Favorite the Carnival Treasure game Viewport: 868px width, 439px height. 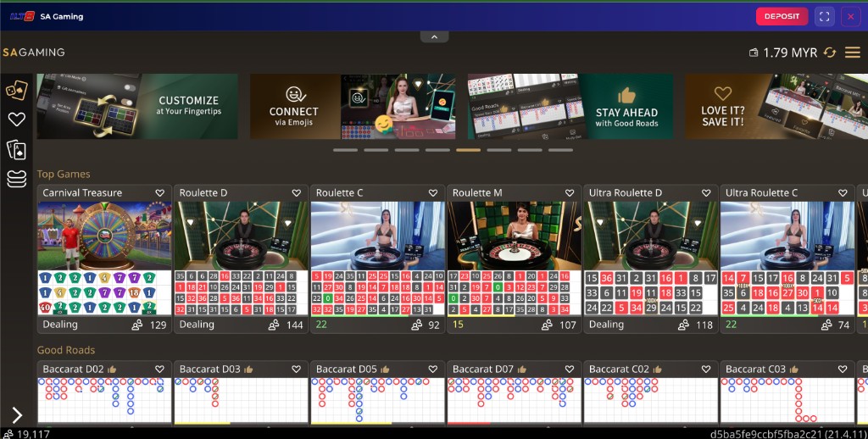coord(160,192)
